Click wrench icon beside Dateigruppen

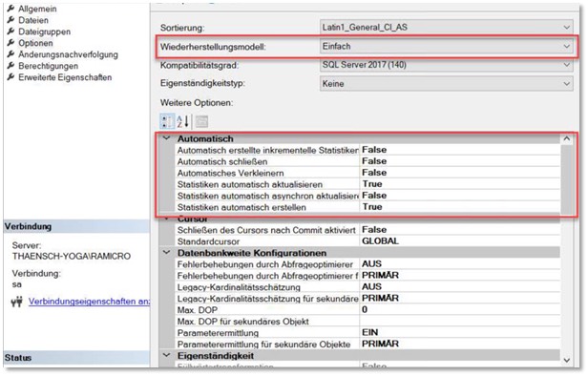[10, 31]
